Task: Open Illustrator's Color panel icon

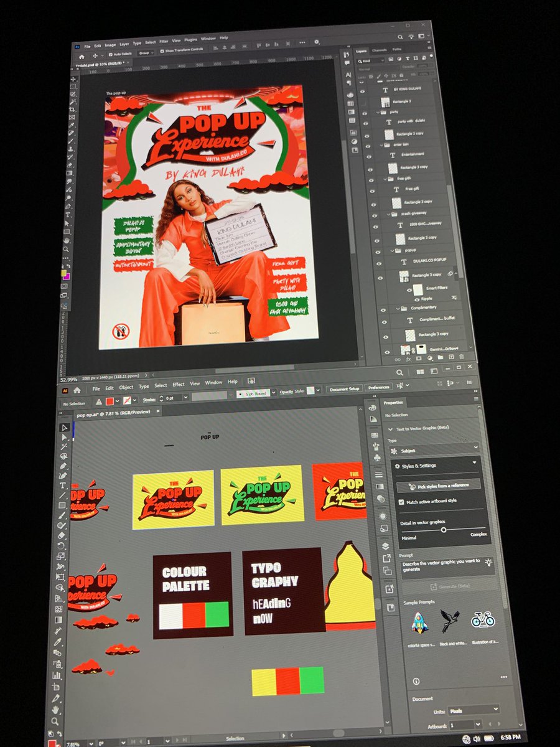Action: [x=373, y=408]
